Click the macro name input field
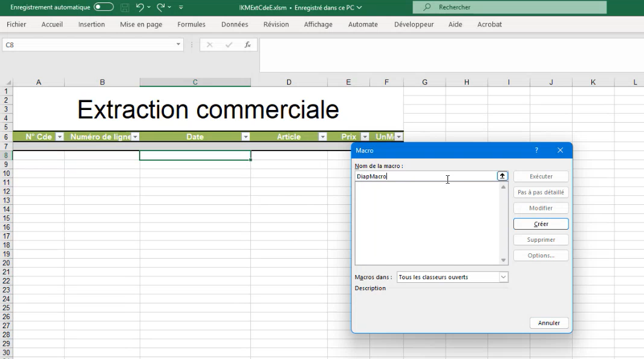 pyautogui.click(x=426, y=176)
